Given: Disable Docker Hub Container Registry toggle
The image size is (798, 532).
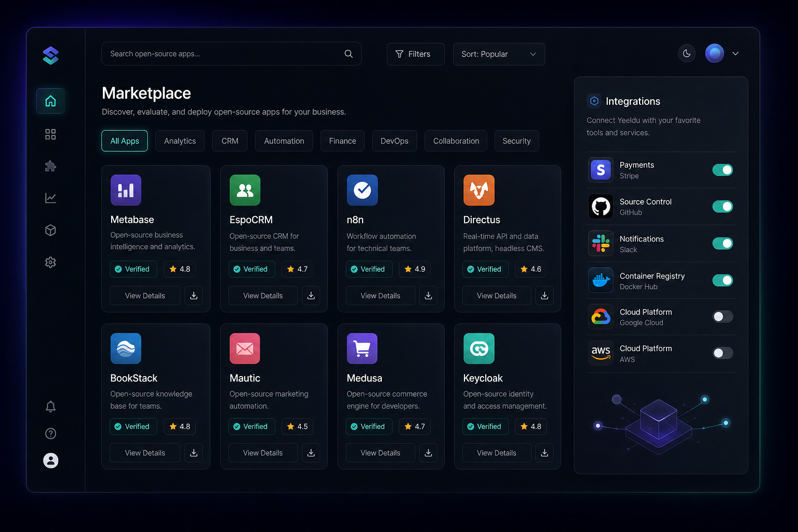Looking at the screenshot, I should click(x=723, y=281).
